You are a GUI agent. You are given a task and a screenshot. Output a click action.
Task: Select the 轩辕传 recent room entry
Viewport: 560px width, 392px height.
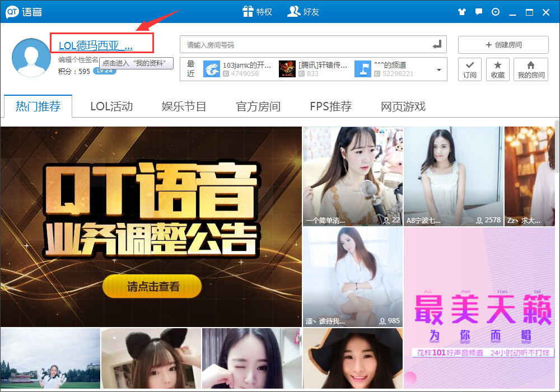click(309, 69)
